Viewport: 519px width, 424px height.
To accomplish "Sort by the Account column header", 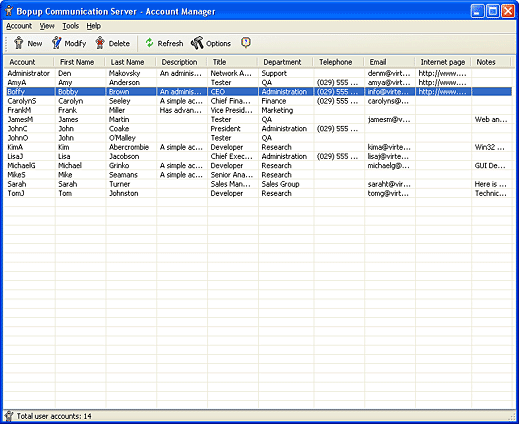I will click(x=29, y=62).
